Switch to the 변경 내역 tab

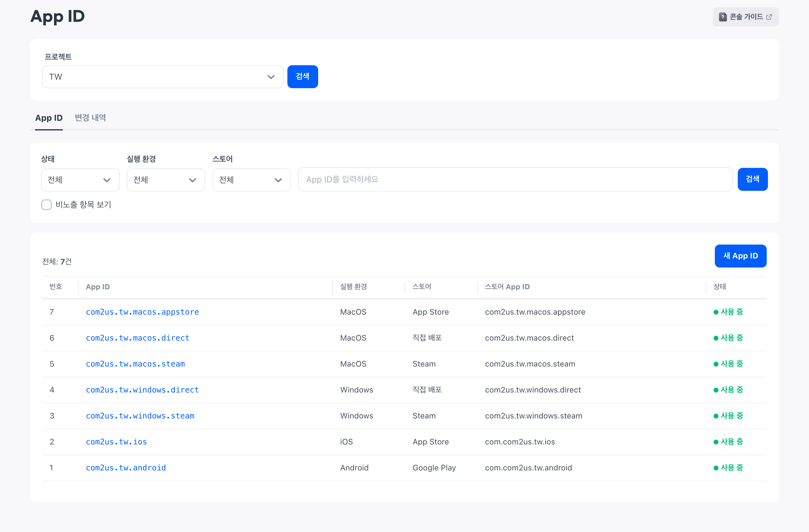tap(91, 118)
